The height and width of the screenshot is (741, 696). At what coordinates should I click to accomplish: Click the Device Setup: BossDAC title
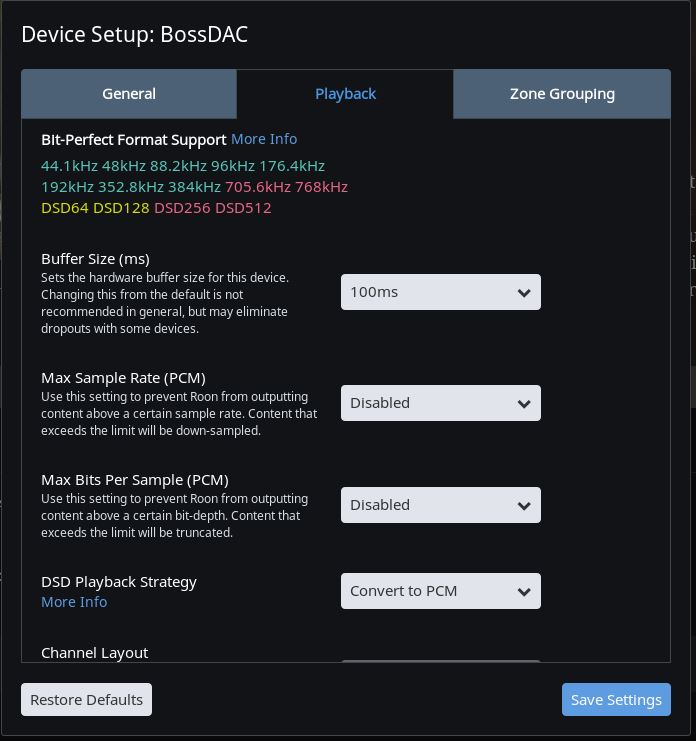click(135, 35)
